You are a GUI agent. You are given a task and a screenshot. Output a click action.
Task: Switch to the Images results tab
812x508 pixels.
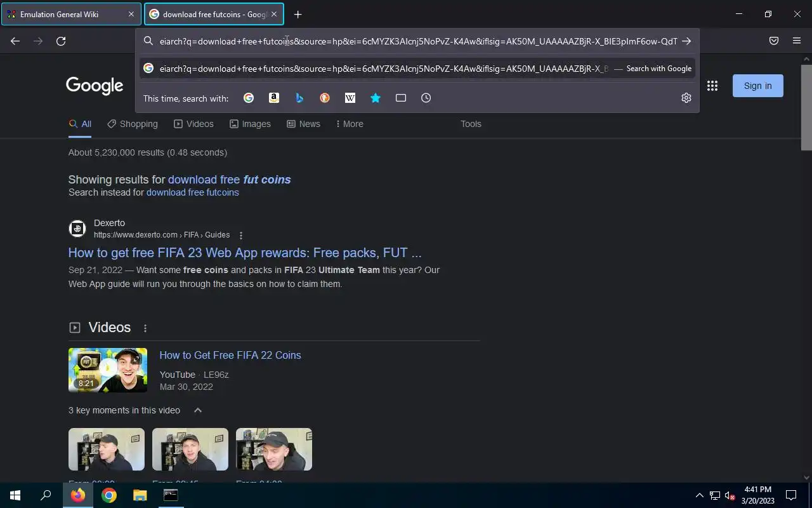pyautogui.click(x=250, y=124)
